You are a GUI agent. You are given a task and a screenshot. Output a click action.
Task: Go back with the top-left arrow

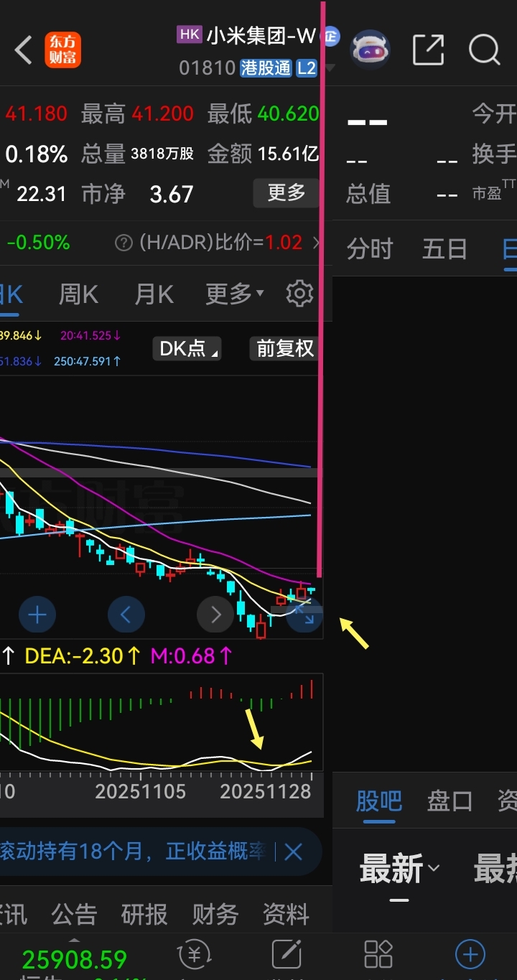pyautogui.click(x=24, y=50)
